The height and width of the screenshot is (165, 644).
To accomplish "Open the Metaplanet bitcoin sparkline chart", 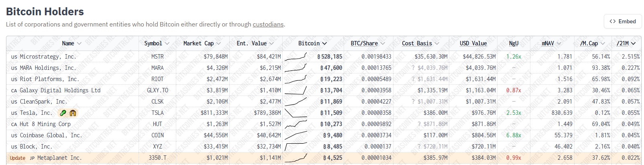I will [x=296, y=158].
